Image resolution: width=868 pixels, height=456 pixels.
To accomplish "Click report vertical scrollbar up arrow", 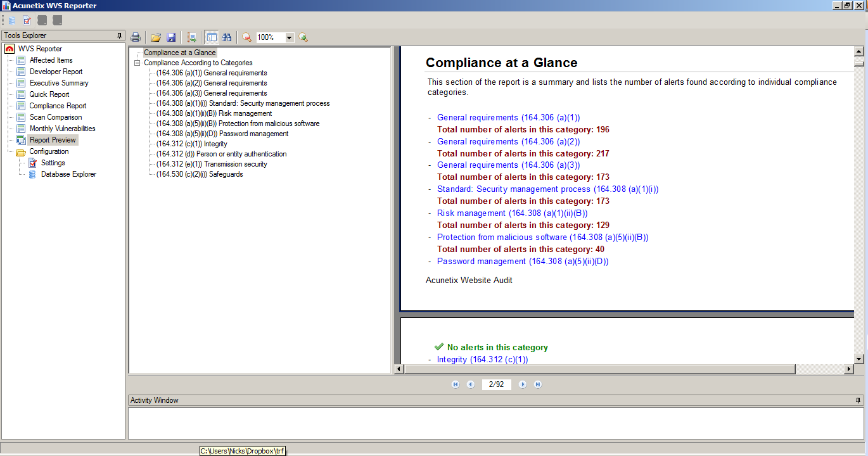I will (859, 52).
